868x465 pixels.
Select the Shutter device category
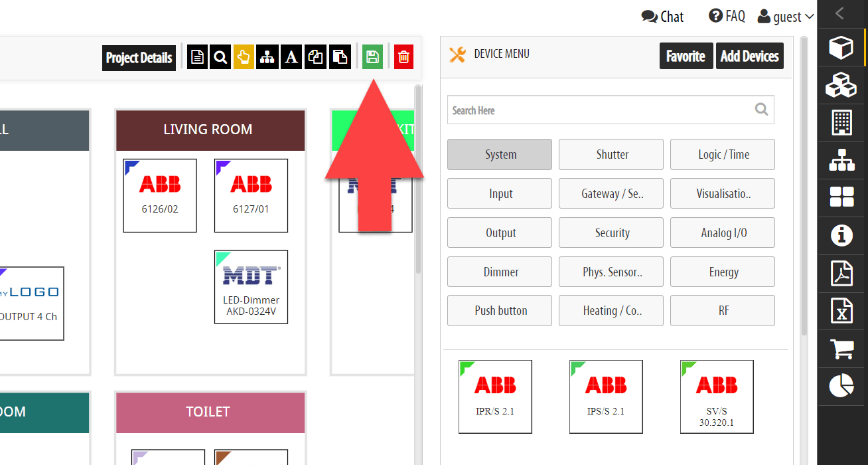coord(611,155)
